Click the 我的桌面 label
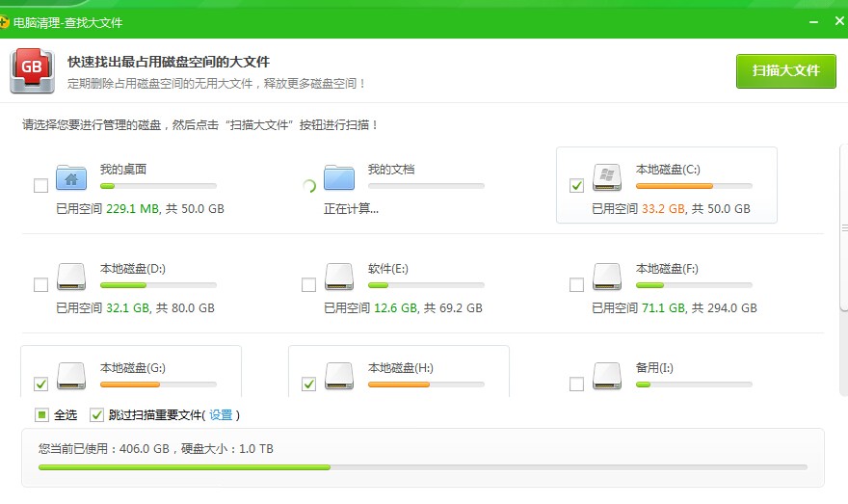 (x=123, y=170)
